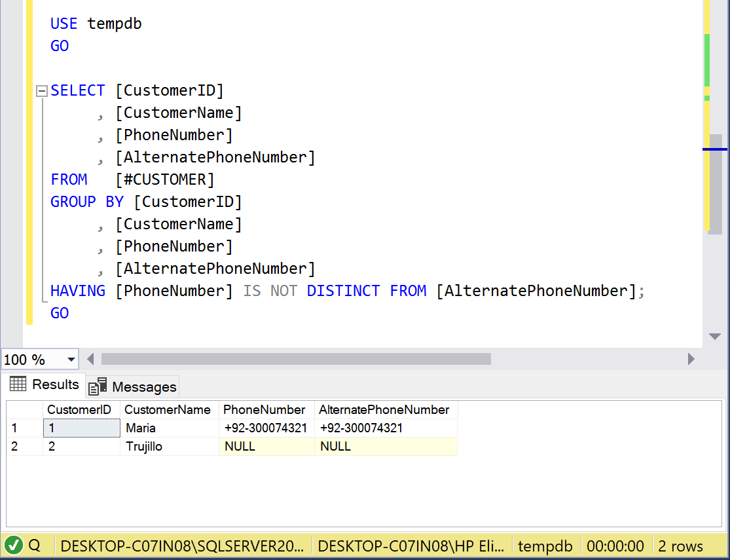This screenshot has height=560, width=730.
Task: Click the Results grid icon
Action: (18, 384)
